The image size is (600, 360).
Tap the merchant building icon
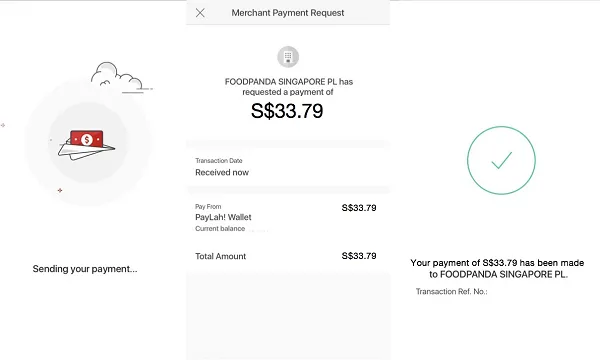(x=288, y=57)
